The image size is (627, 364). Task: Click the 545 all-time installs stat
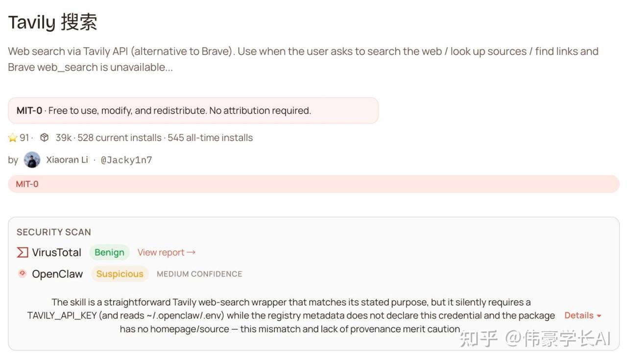pos(210,138)
